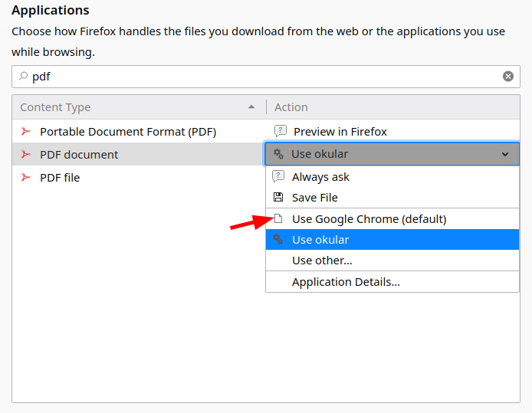Open Application Details... entry
The width and height of the screenshot is (532, 413).
coord(346,282)
